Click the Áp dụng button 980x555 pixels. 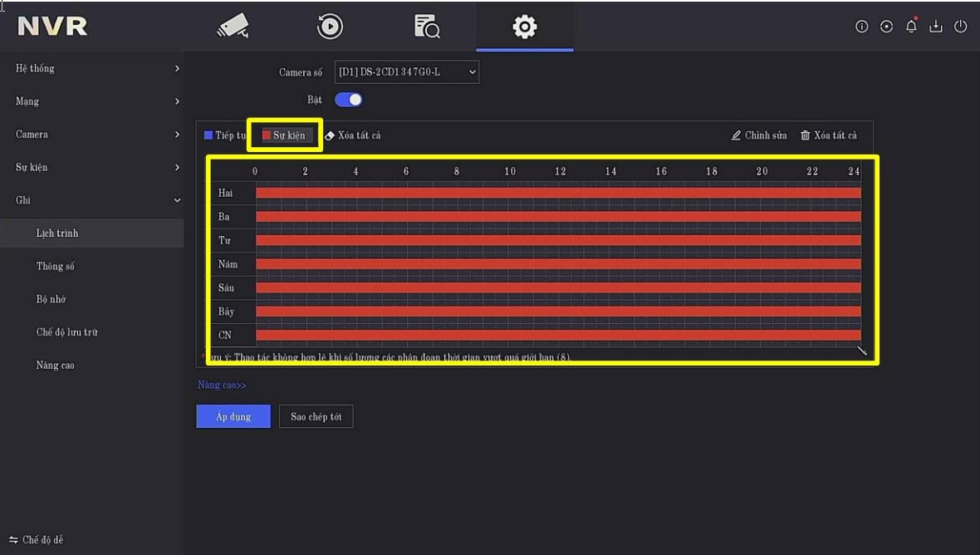tap(233, 417)
